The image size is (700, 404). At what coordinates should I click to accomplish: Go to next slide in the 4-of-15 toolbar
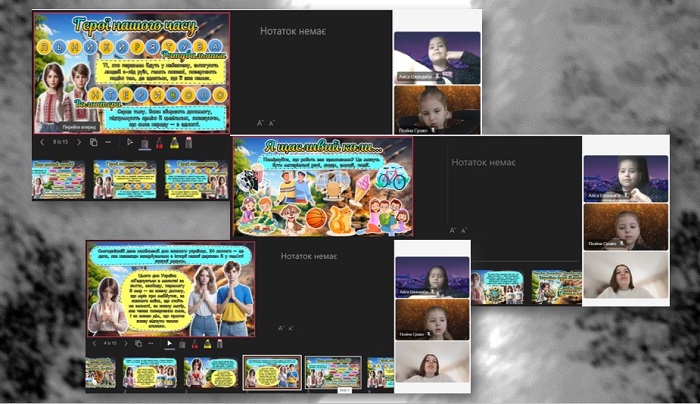point(126,344)
